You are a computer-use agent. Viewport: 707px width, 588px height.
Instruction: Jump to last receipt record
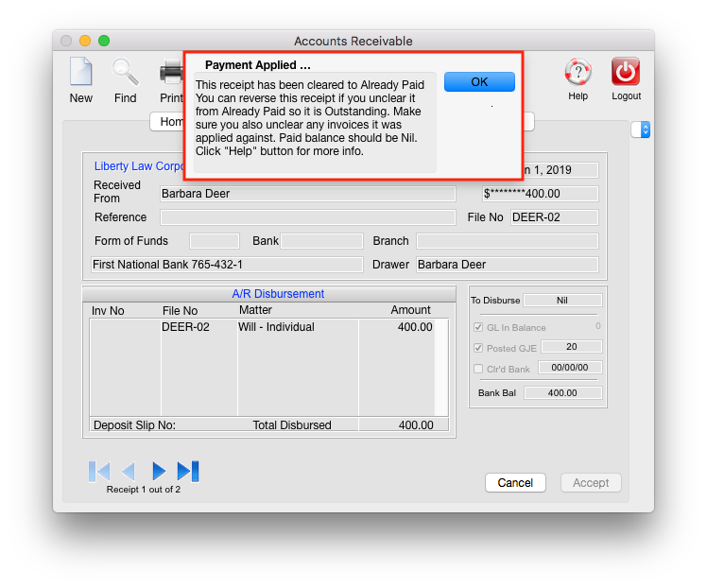(x=188, y=471)
